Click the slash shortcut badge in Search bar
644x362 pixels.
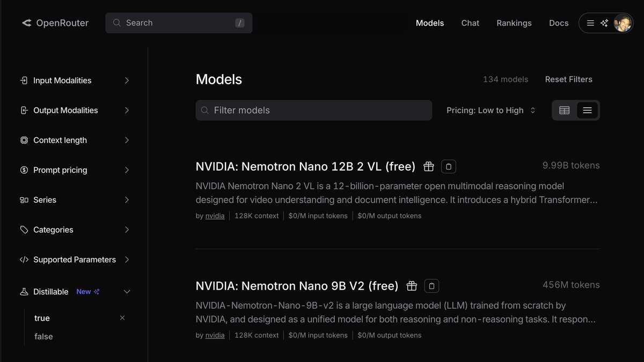(x=240, y=23)
